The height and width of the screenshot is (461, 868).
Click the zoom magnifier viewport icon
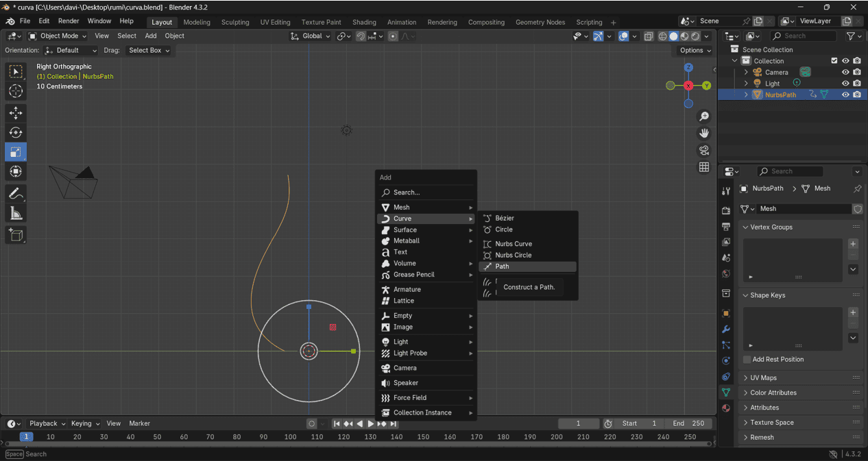(x=704, y=117)
